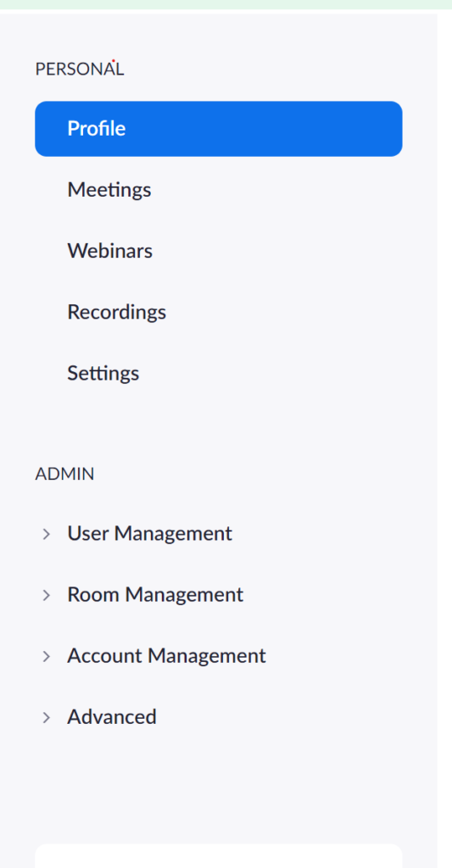The width and height of the screenshot is (452, 868).
Task: Select the Account Management label
Action: pos(167,655)
